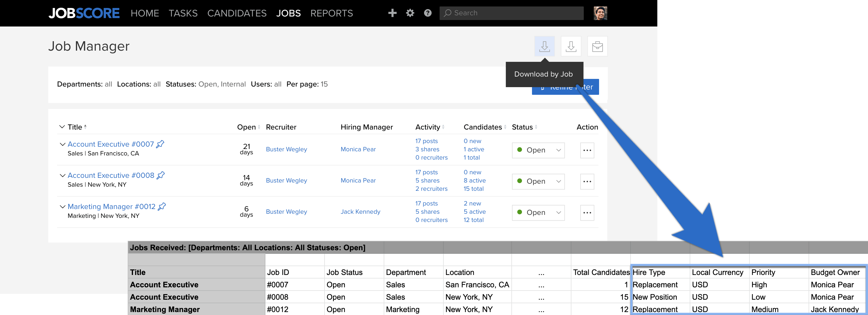
Task: Click 'Per page: 15' filter text
Action: (307, 84)
